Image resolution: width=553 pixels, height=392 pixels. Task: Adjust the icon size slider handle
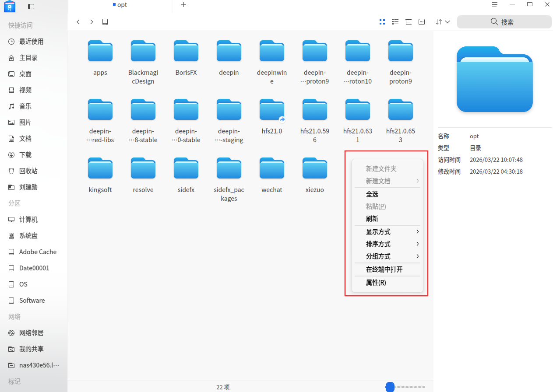coord(390,387)
